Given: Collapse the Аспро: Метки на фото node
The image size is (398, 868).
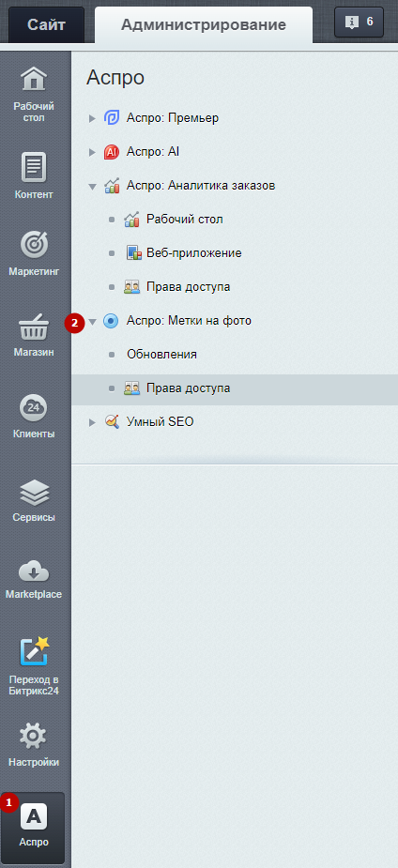Looking at the screenshot, I should pos(92,321).
